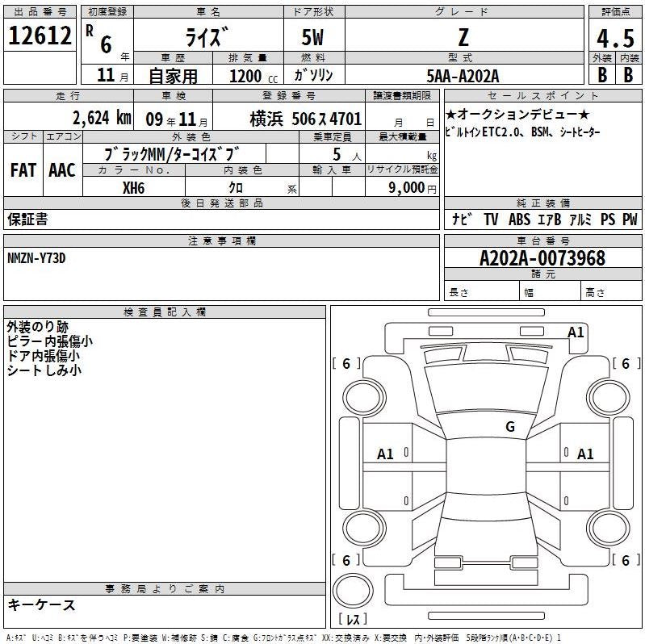Viewport: 645px width, 644px height.
Task: Click seating capacity 5 人
Action: [x=347, y=155]
